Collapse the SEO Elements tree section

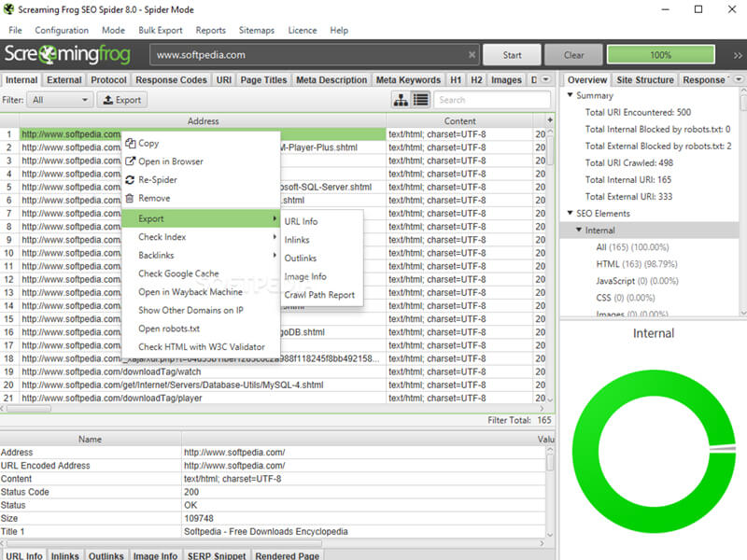click(570, 214)
